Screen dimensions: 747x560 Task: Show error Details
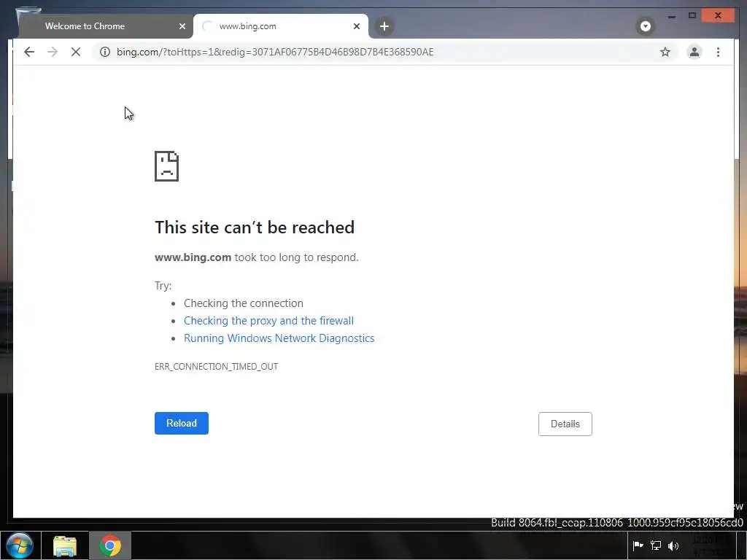click(x=565, y=424)
